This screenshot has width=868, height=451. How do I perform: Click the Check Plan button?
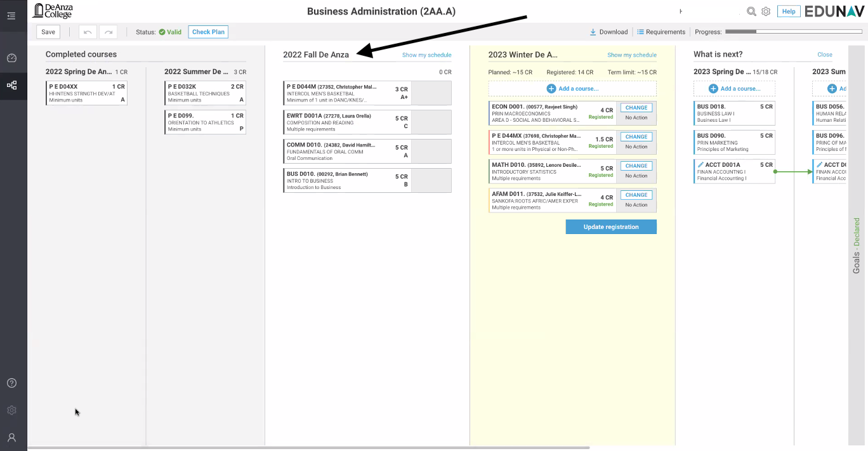[x=208, y=32]
